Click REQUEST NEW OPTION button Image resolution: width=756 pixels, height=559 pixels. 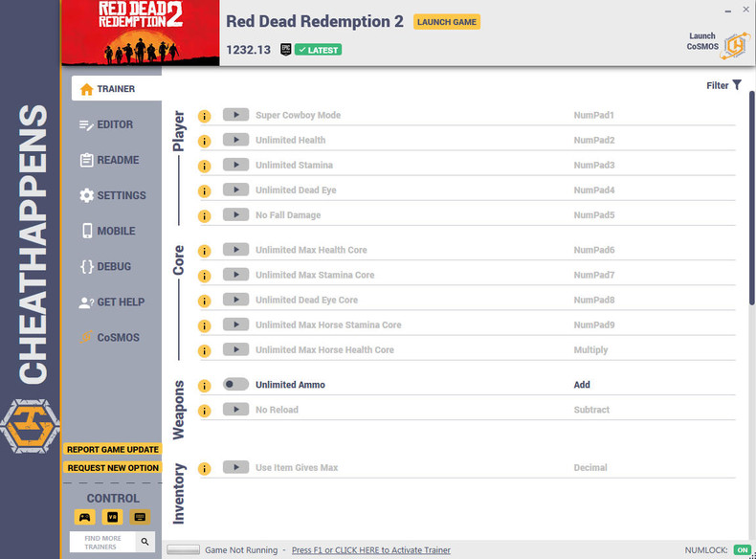click(113, 468)
